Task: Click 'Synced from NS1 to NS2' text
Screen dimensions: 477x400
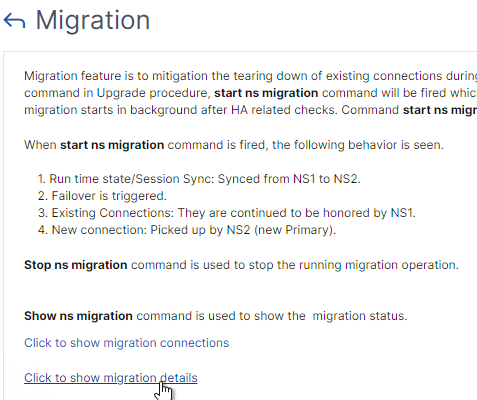Action: click(x=289, y=179)
